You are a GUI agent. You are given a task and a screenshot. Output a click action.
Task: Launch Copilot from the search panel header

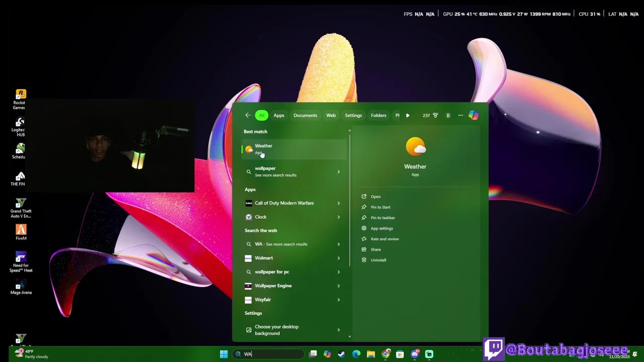(x=473, y=116)
